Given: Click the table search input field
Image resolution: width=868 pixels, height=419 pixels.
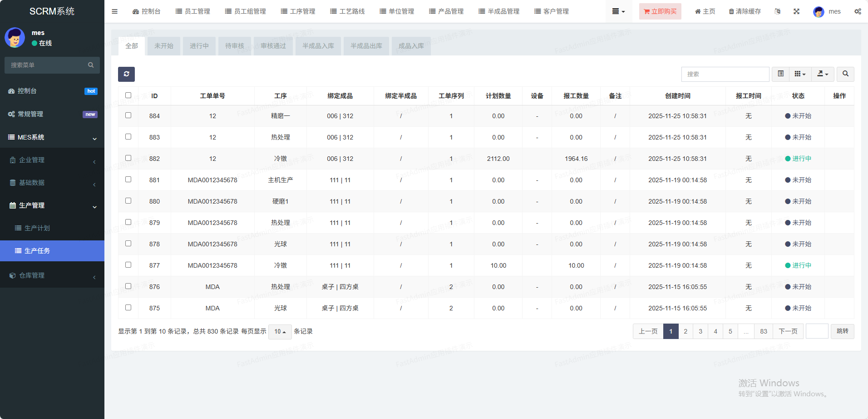Looking at the screenshot, I should coord(725,74).
